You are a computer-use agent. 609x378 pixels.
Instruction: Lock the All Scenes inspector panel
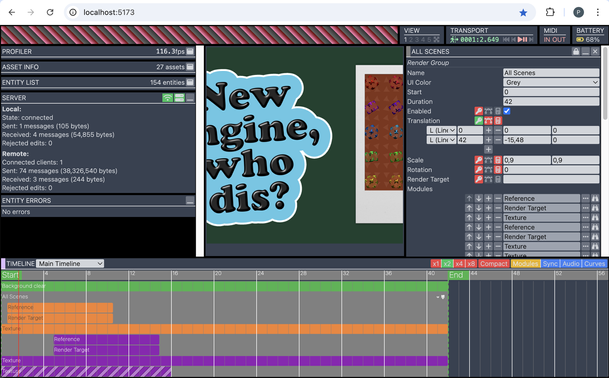pos(576,51)
